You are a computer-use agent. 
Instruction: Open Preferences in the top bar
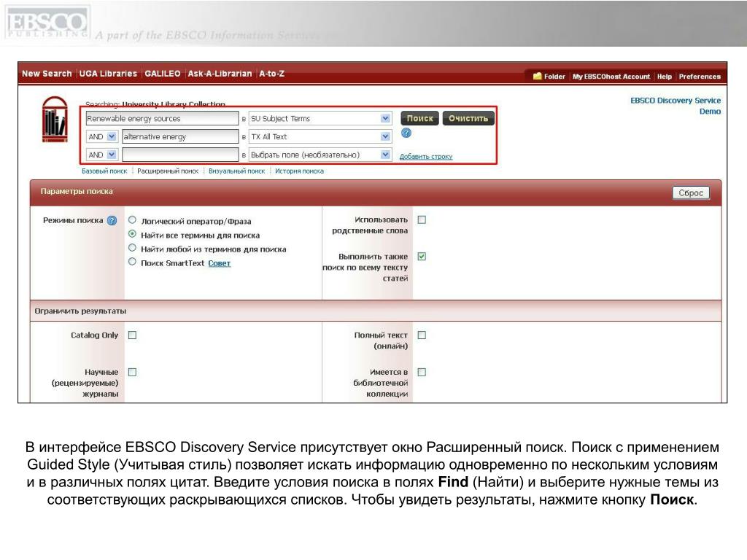click(700, 76)
